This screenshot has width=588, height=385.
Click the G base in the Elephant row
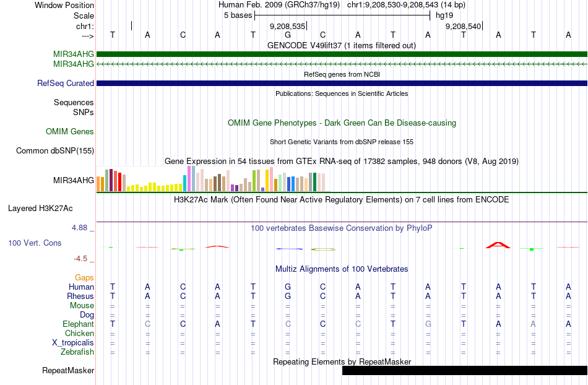[428, 324]
